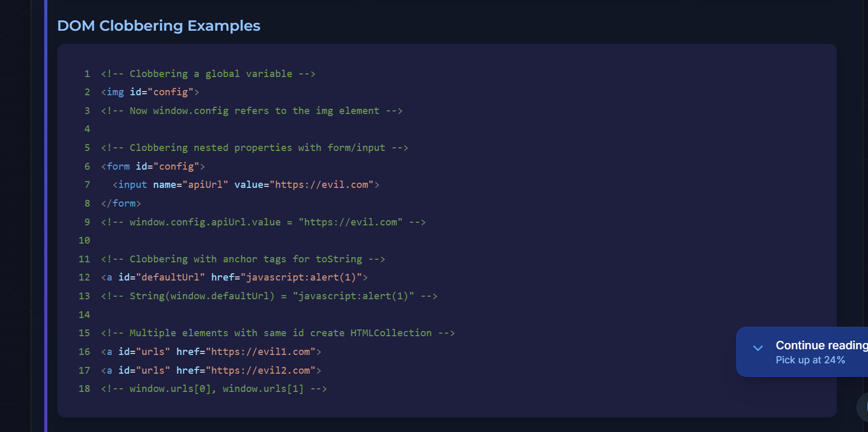The width and height of the screenshot is (868, 432).
Task: Click the comment about window.config referring to img
Action: click(x=251, y=111)
